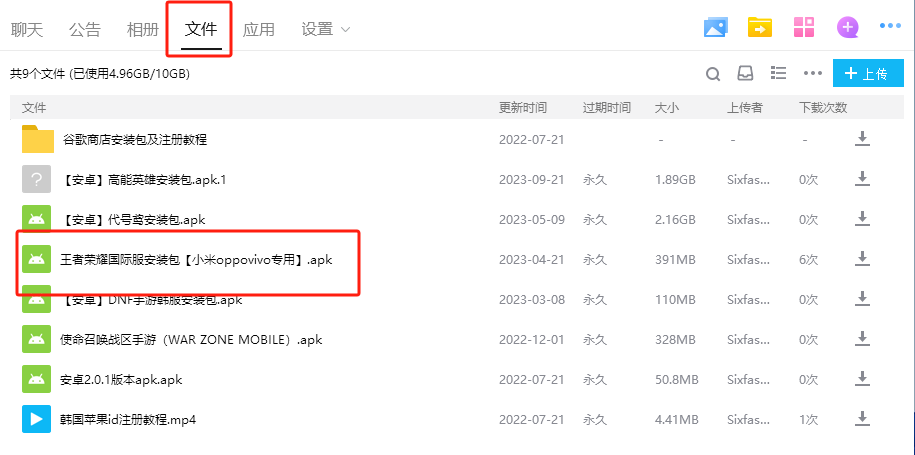Switch to the 相册 tab

point(143,30)
